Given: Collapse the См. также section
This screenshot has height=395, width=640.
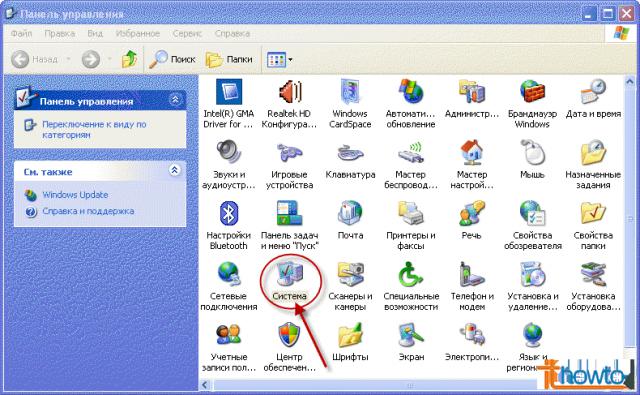Looking at the screenshot, I should click(x=175, y=170).
